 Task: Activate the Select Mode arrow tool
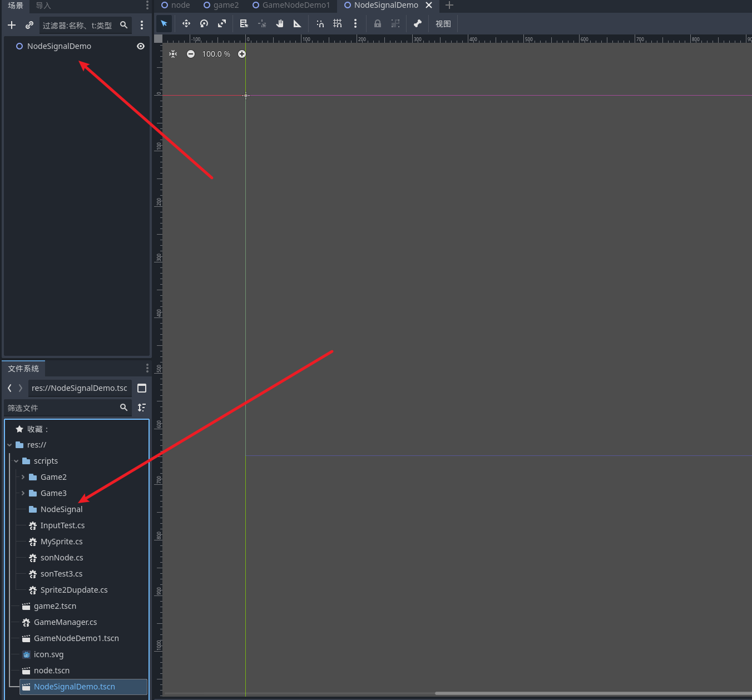click(164, 23)
